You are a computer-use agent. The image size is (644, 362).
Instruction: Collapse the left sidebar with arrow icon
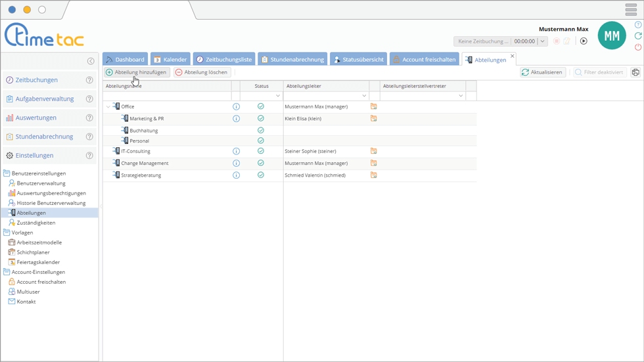(91, 61)
